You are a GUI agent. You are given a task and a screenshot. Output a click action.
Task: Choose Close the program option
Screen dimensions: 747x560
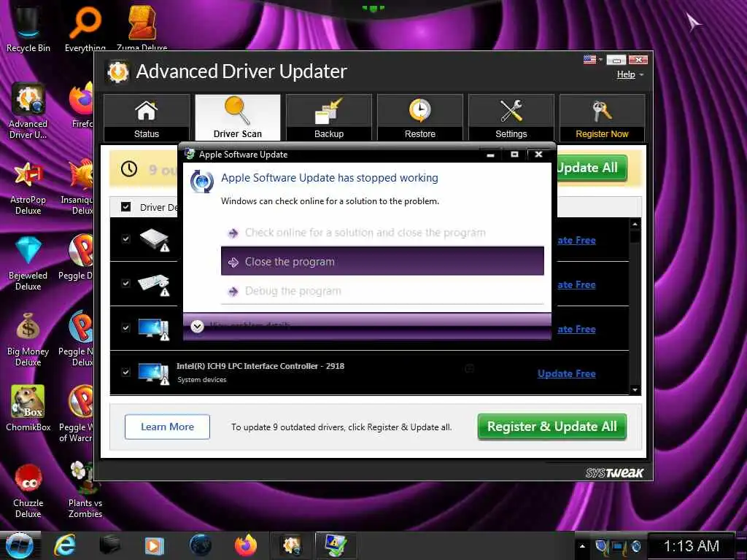coord(382,262)
